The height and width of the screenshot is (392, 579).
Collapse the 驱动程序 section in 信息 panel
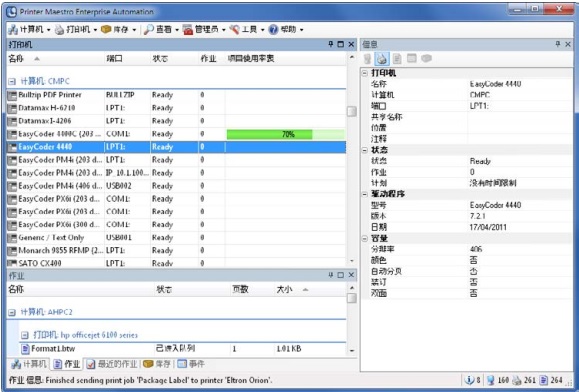click(365, 194)
